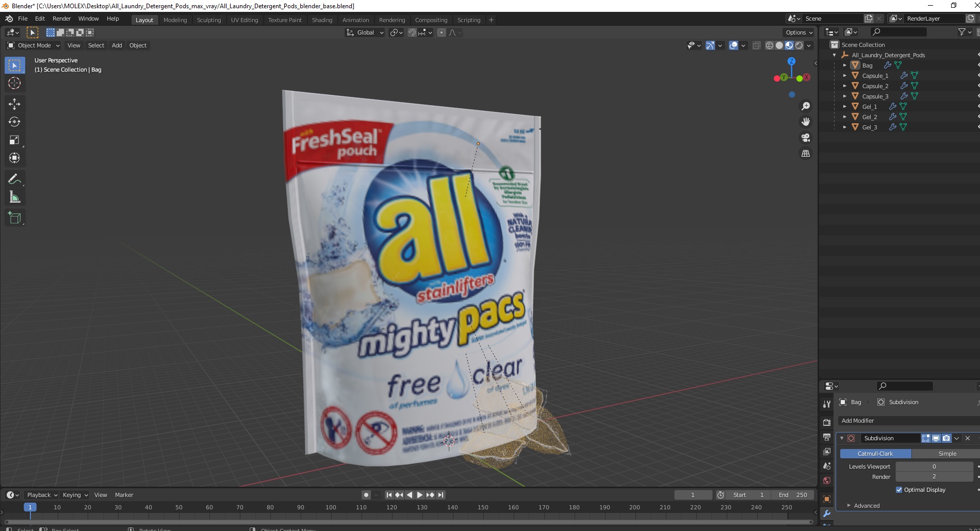Open the View Layer properties tab icon
The width and height of the screenshot is (980, 531).
tap(827, 452)
